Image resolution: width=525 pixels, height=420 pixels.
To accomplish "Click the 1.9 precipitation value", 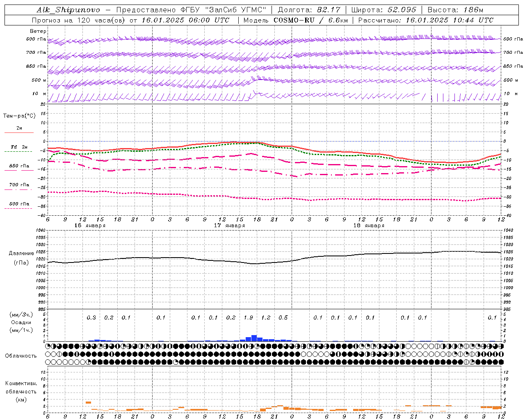I will pos(248,317).
